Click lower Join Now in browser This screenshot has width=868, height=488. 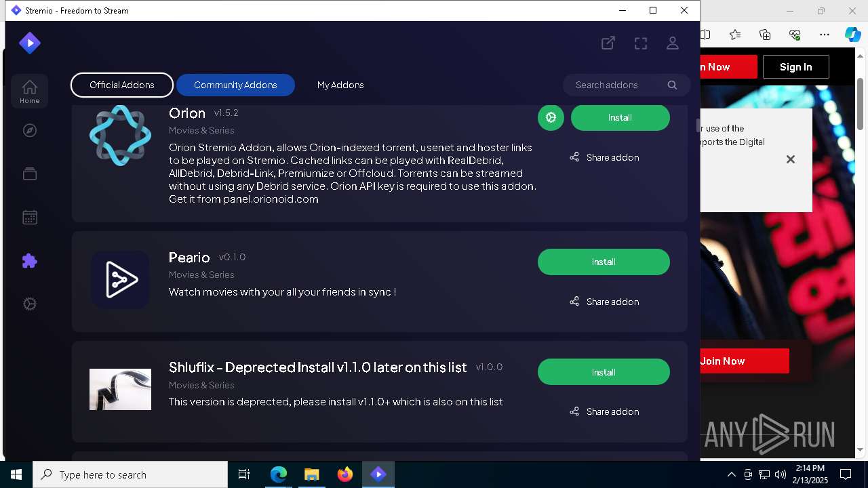(745, 361)
